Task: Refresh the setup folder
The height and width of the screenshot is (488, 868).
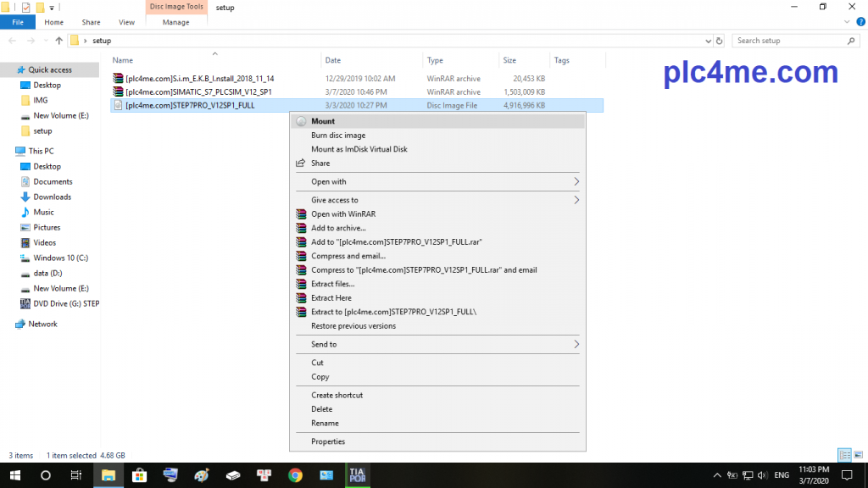Action: coord(719,41)
